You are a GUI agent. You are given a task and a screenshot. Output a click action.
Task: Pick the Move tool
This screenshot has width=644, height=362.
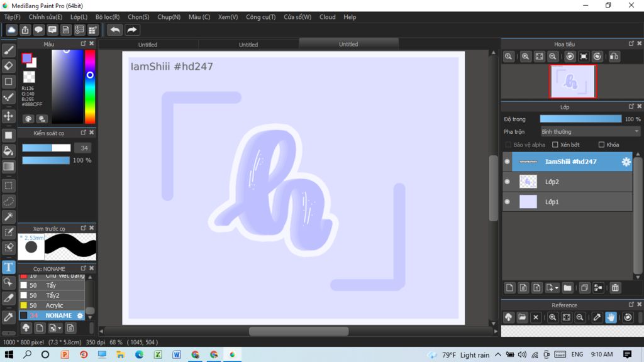point(8,116)
